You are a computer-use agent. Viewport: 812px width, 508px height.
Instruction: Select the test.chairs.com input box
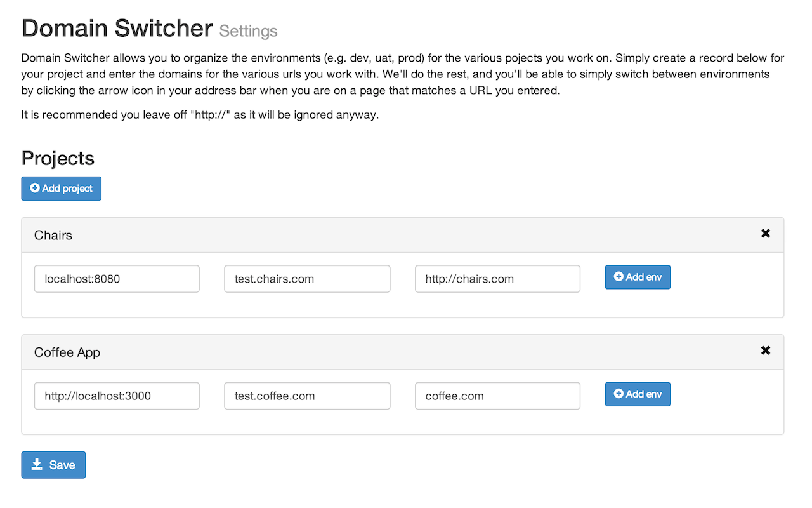click(x=307, y=279)
